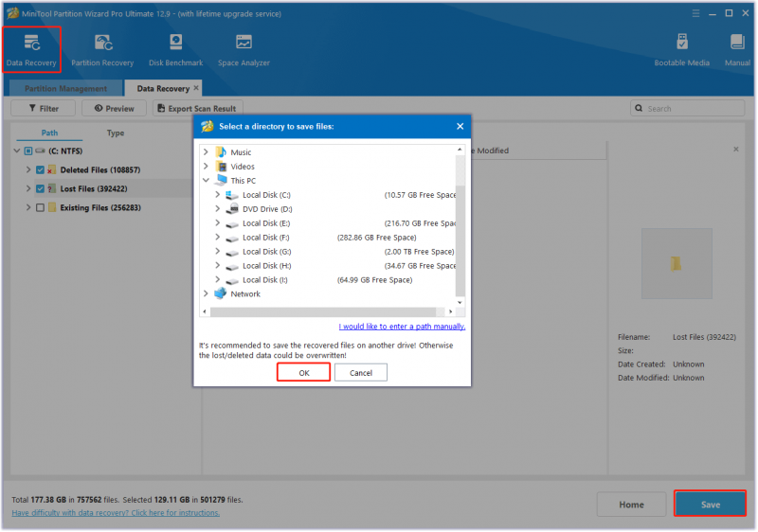Expand the Deleted Files node
This screenshot has height=532, width=758.
(28, 170)
